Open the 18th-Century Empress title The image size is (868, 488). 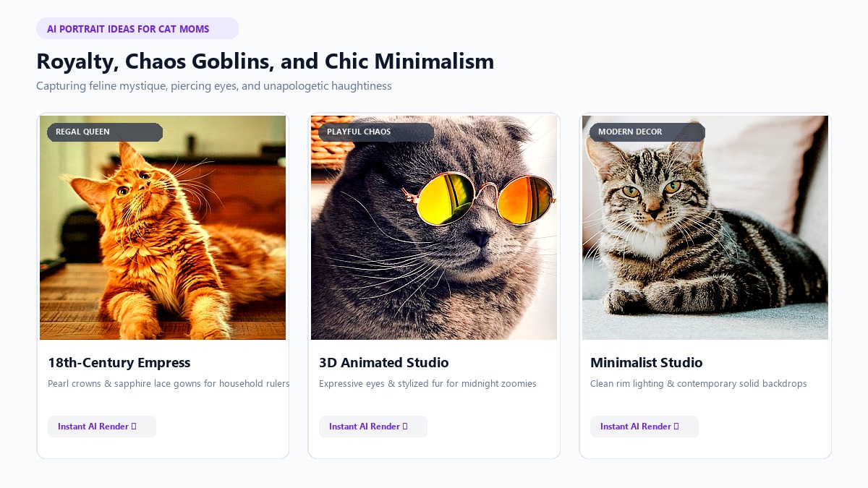coord(119,363)
